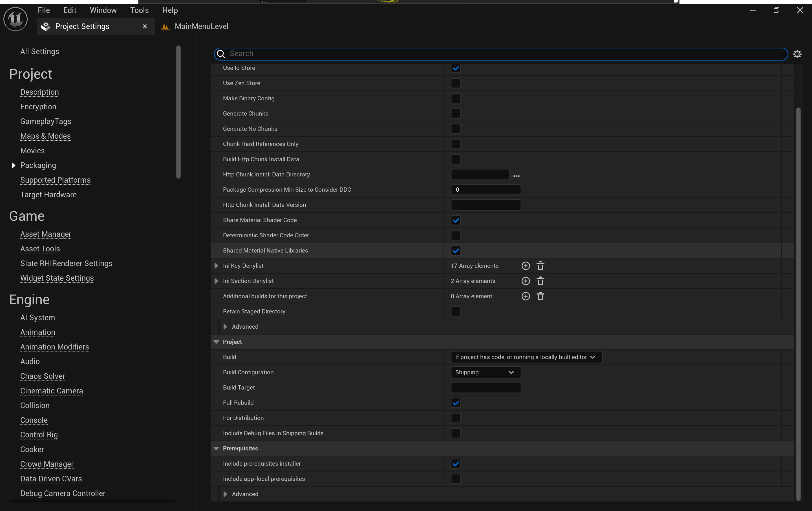This screenshot has height=511, width=812.
Task: Enable Build Http Chunk Install Data
Action: tap(456, 159)
